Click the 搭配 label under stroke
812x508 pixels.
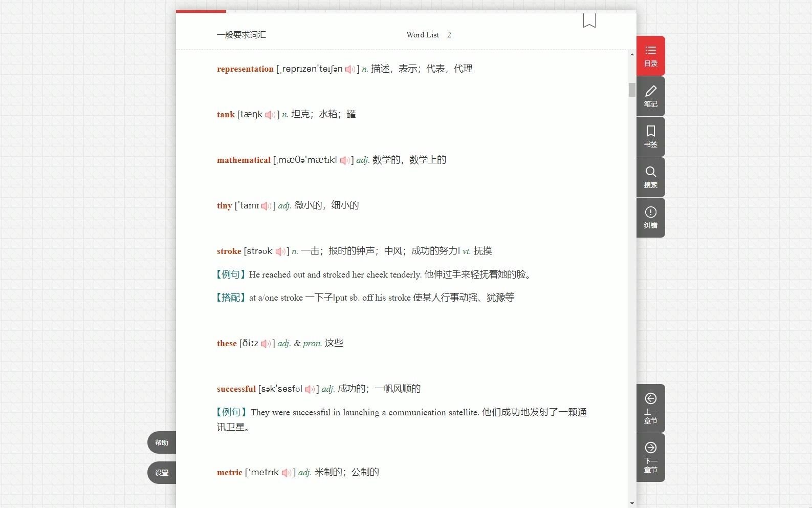coord(231,298)
